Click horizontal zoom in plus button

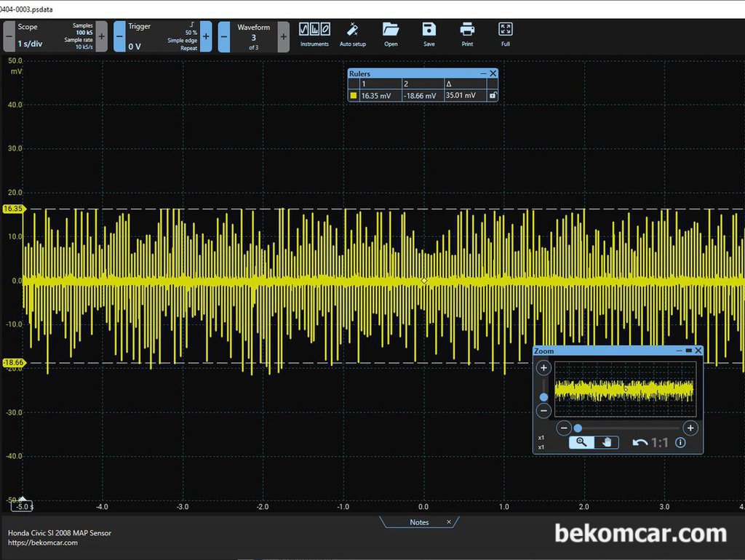click(x=690, y=428)
